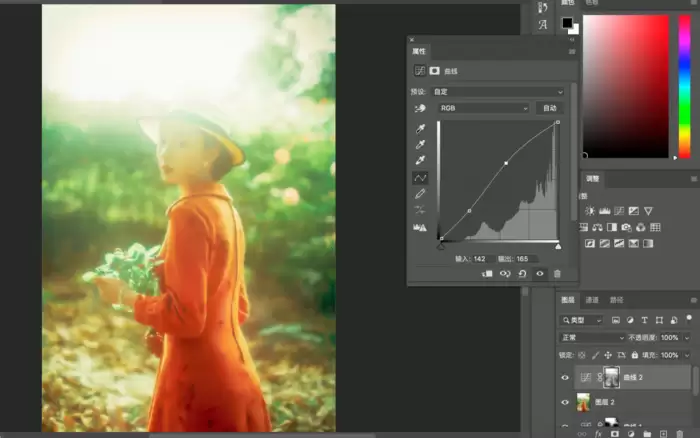This screenshot has height=438, width=700.
Task: Switch to the 通道 channels tab
Action: tap(592, 300)
